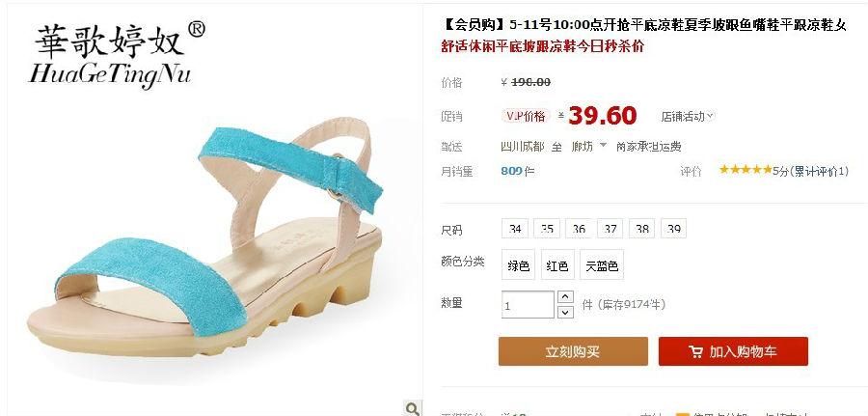
Task: Click the magnifier zoom icon under product image
Action: pos(413,408)
